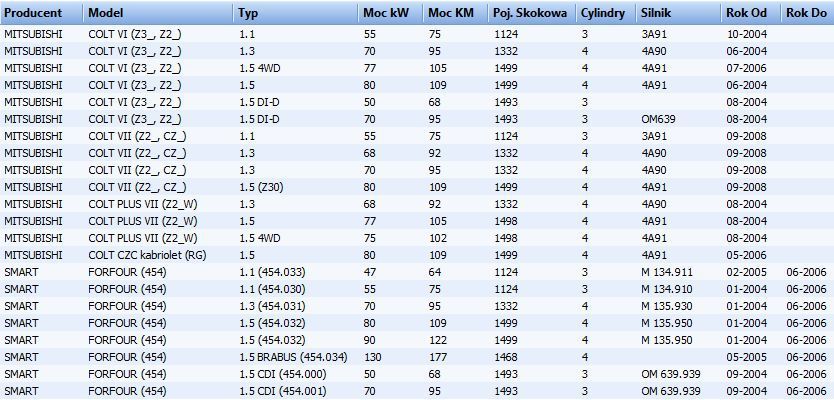Viewport: 834px width, 400px height.
Task: Select type 1.5 4WD of COLT VI
Action: click(x=259, y=68)
